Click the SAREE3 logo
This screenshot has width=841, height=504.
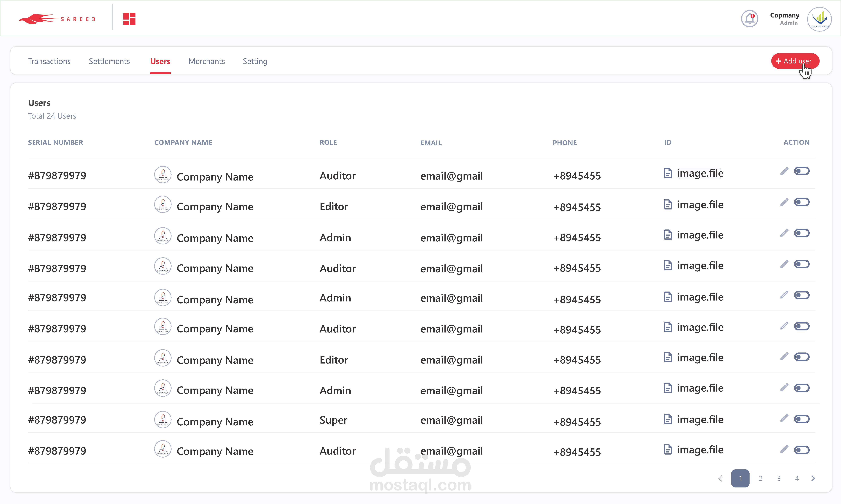point(57,19)
